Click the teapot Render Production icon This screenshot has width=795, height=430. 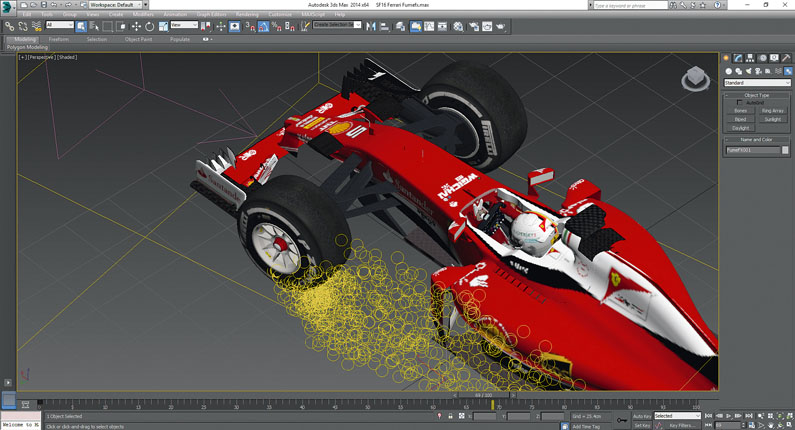pos(500,26)
